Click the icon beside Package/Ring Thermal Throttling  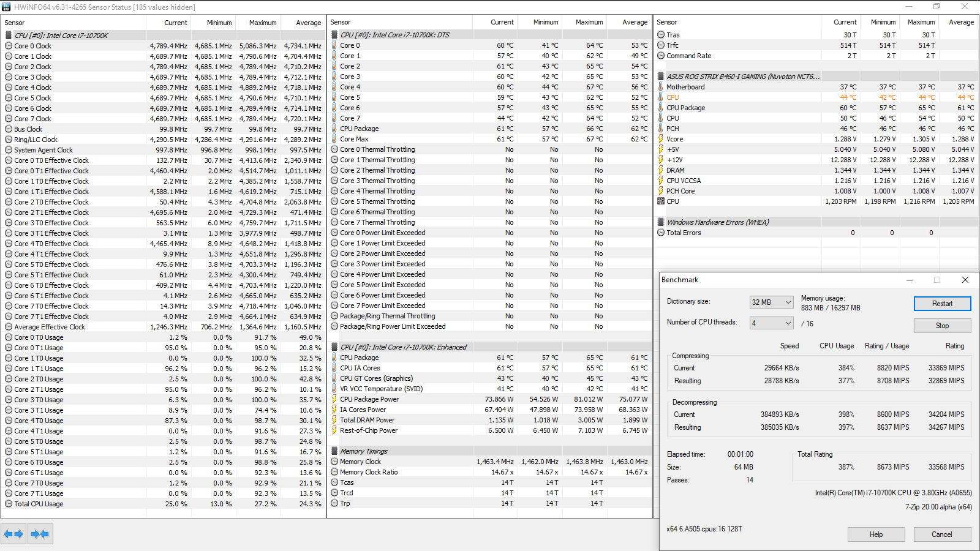[x=334, y=316]
